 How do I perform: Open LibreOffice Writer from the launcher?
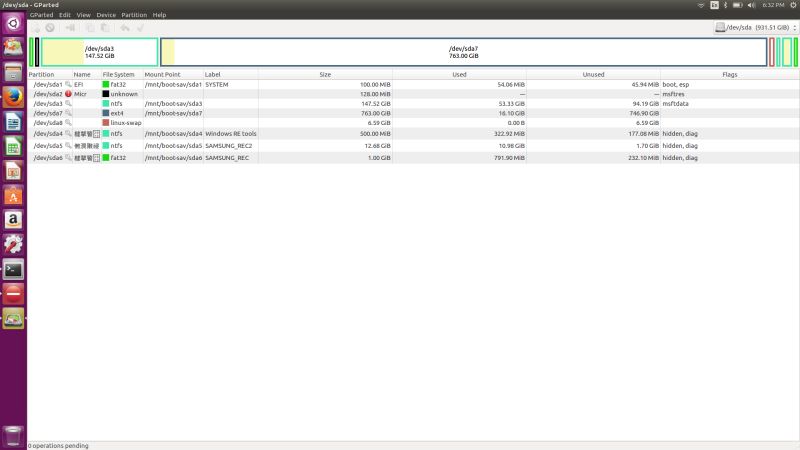tap(13, 122)
